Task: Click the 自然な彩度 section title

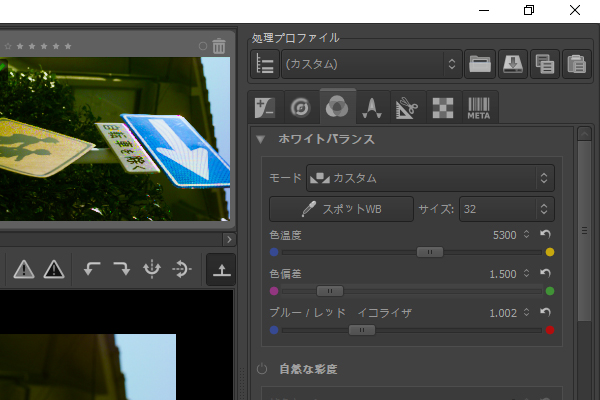Action: click(x=308, y=369)
